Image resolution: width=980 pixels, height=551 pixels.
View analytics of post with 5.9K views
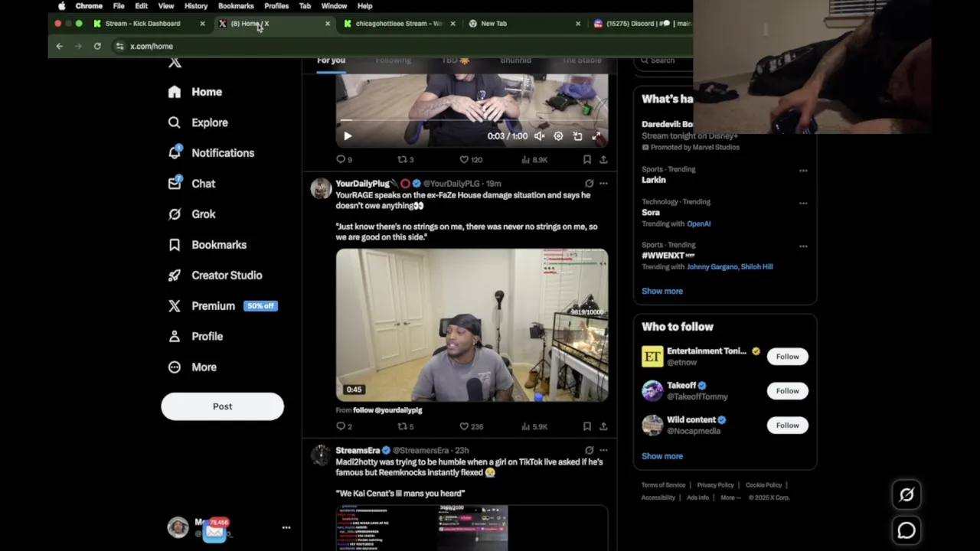tap(534, 426)
